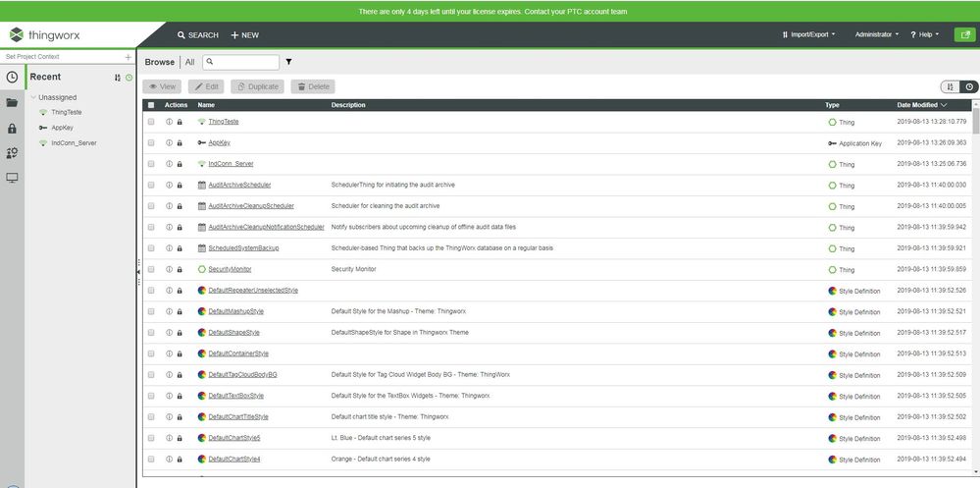The image size is (980, 488).
Task: Click the filter funnel icon beside search
Action: pyautogui.click(x=288, y=62)
